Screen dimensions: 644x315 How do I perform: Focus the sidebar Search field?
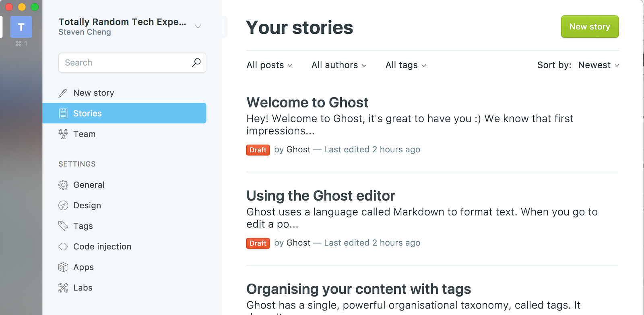(x=125, y=63)
